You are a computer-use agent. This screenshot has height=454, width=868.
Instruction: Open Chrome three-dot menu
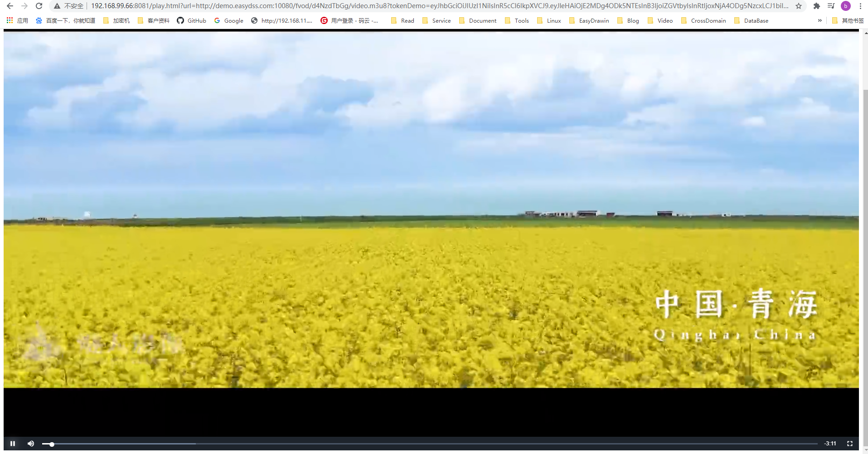[x=860, y=6]
